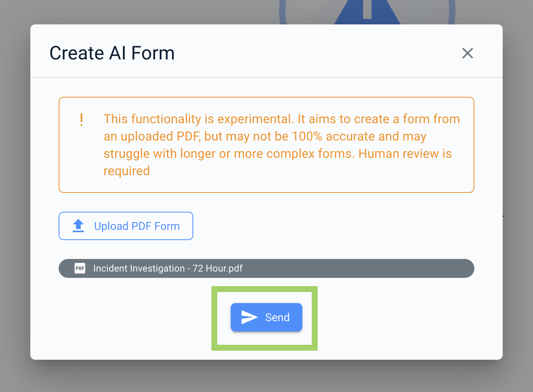Select the Incident Investigation - 72 Hour.pdf filename
Screen dimensions: 533x392
tap(168, 268)
